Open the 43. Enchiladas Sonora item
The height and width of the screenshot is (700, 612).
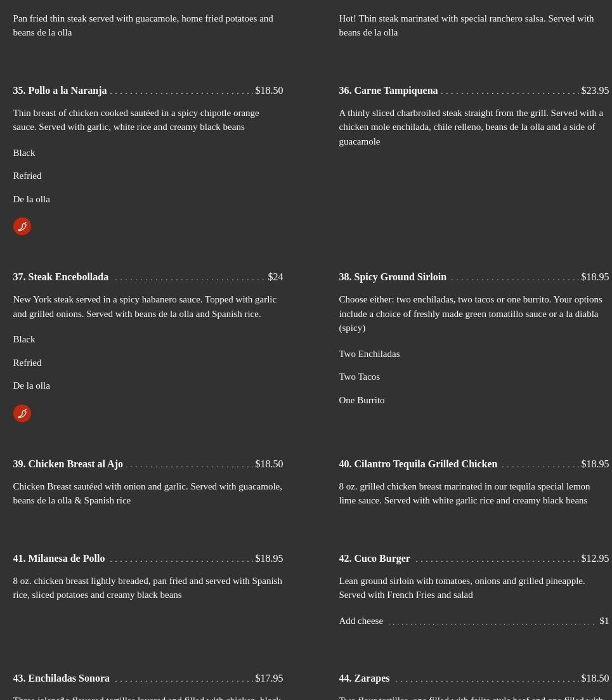tap(62, 678)
